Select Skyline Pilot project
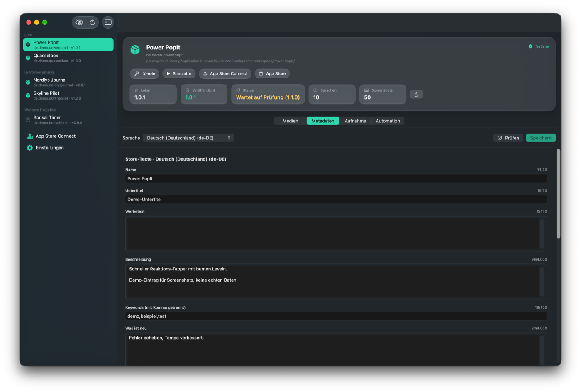581x392 pixels. pos(68,95)
